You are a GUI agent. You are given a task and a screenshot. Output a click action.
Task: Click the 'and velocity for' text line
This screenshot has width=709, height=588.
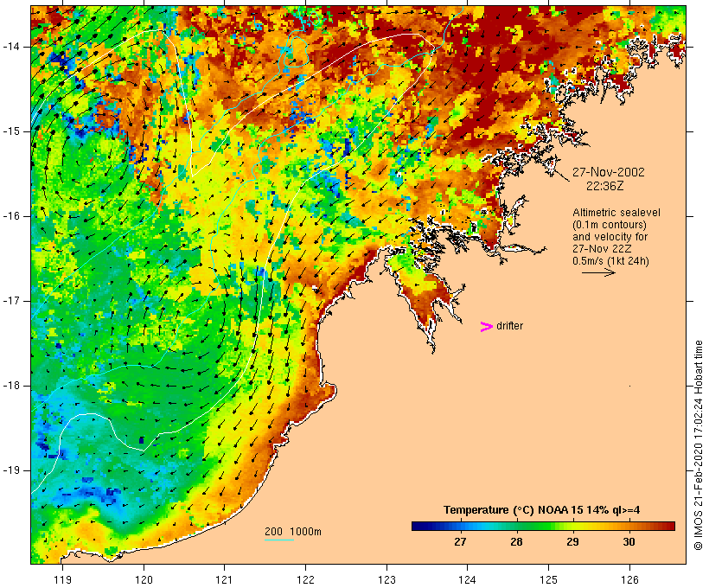coord(610,237)
